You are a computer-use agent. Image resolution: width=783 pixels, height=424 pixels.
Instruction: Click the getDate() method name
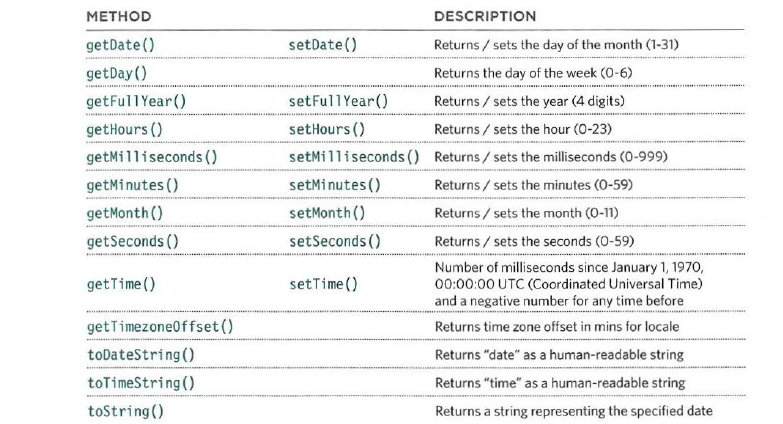click(x=120, y=45)
